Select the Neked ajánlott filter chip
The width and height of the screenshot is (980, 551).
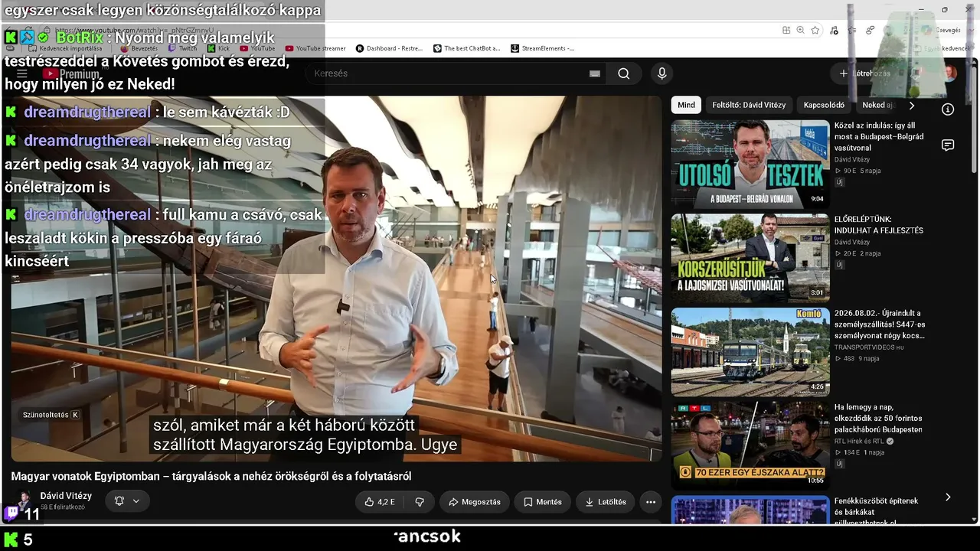click(877, 106)
